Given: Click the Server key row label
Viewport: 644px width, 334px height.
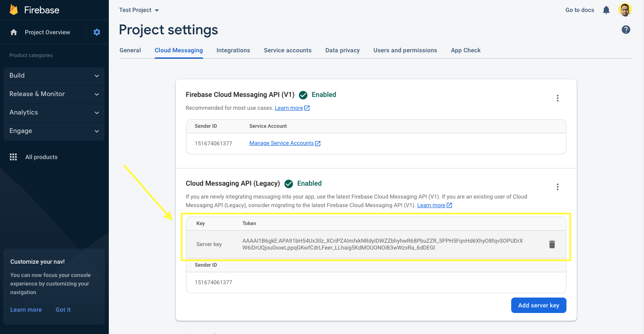Looking at the screenshot, I should 209,244.
